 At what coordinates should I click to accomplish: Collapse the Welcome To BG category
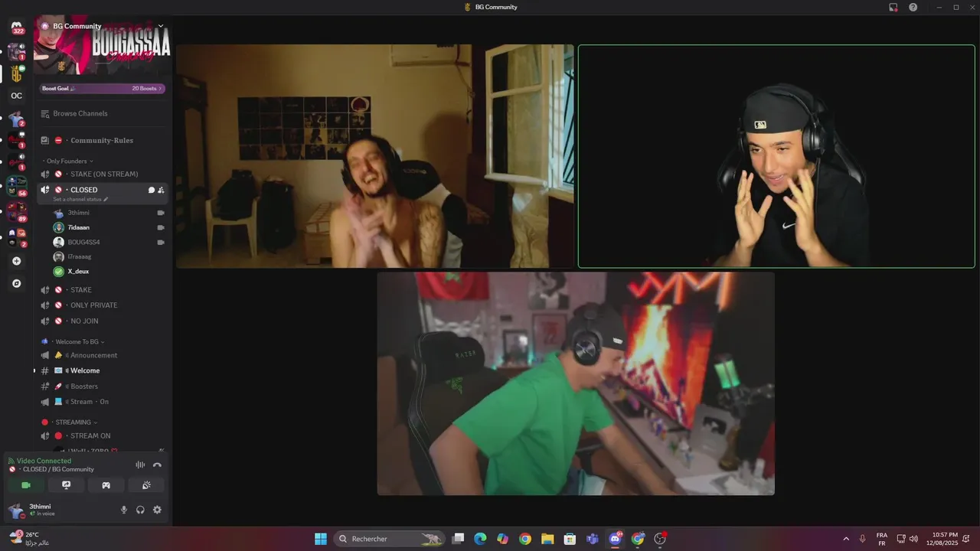73,341
